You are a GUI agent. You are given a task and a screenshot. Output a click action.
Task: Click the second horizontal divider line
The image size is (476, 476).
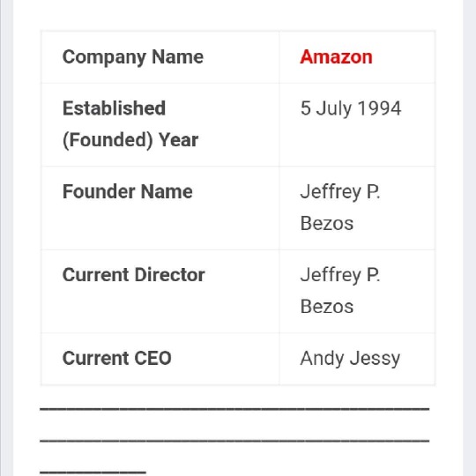click(234, 441)
